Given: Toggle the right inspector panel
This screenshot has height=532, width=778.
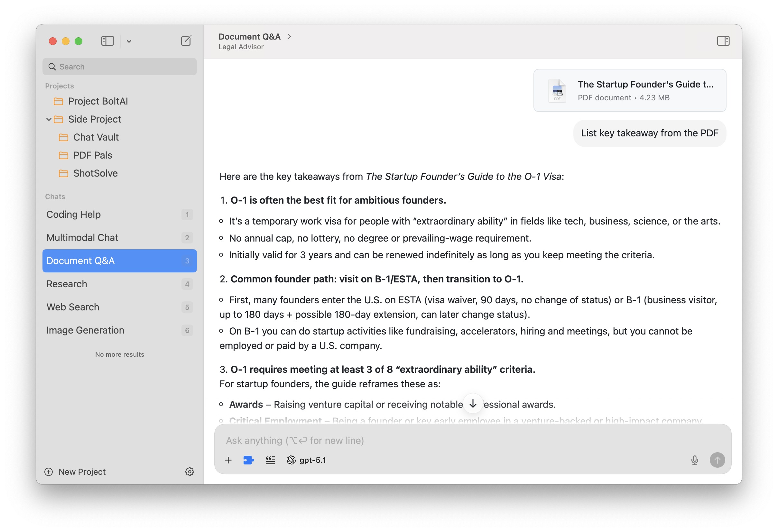Looking at the screenshot, I should tap(723, 41).
